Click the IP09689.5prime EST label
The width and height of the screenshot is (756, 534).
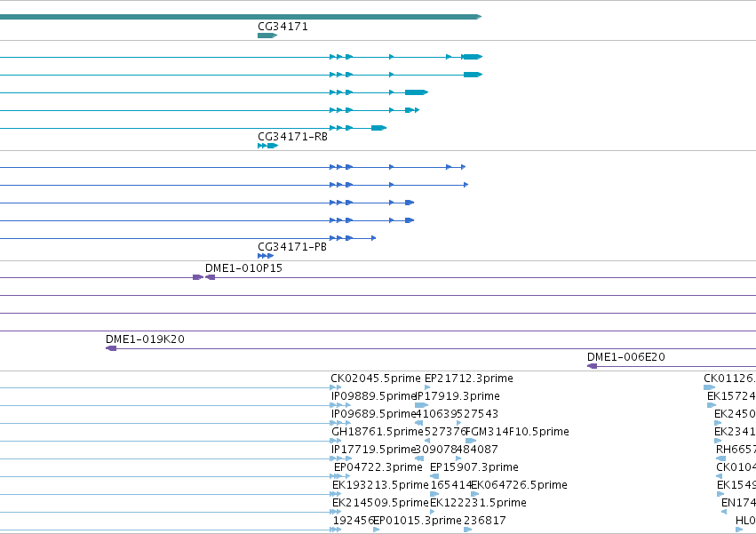[374, 414]
